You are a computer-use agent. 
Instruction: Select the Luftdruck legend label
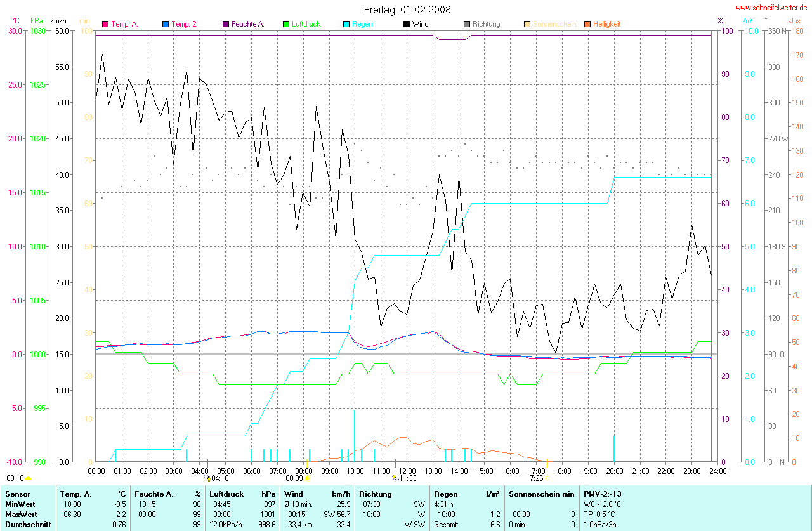tap(306, 24)
